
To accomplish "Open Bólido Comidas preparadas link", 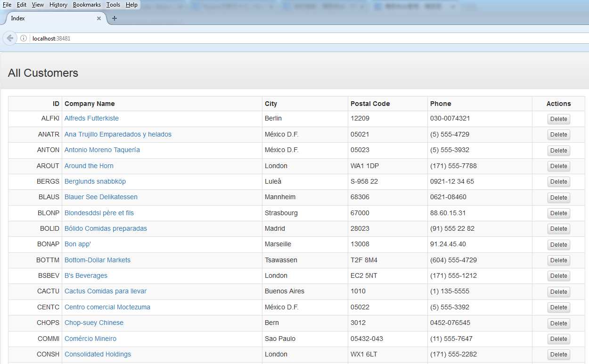I will coord(106,228).
